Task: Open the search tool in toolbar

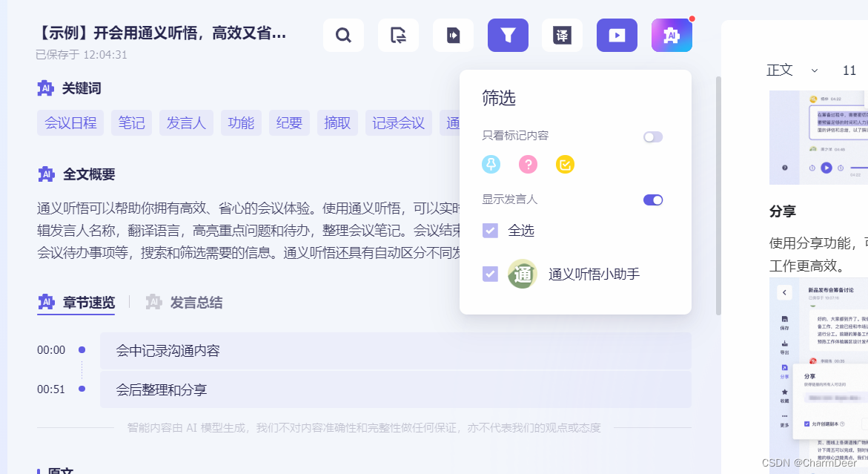Action: pos(343,36)
